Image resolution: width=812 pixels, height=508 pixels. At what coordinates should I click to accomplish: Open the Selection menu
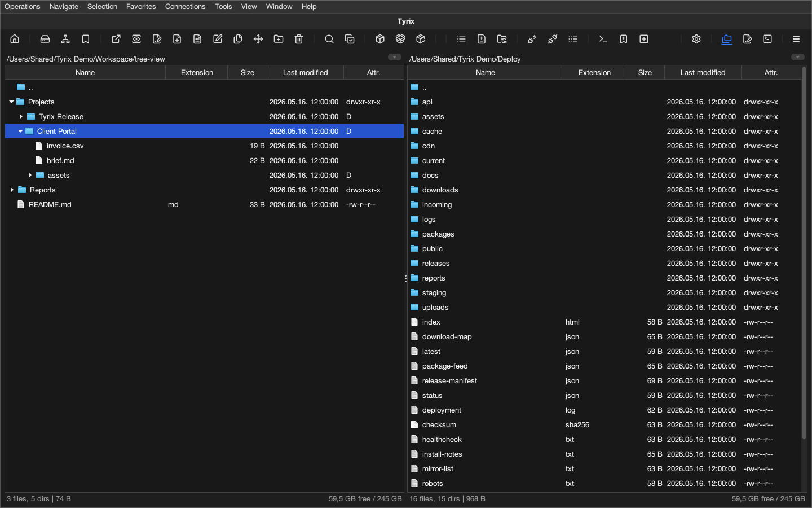(x=102, y=7)
